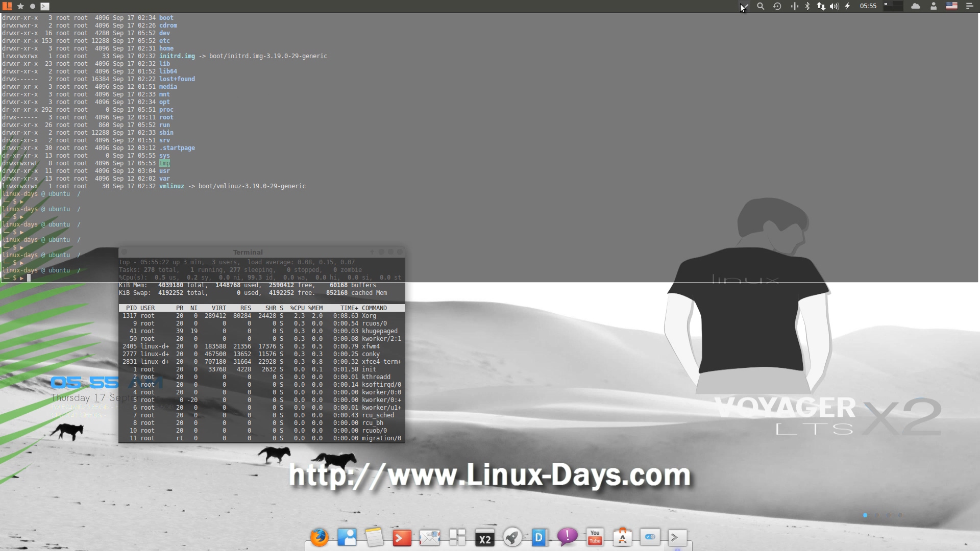Click the blue workspace indicator dot on desktop
Screen dimensions: 980x551
point(865,515)
